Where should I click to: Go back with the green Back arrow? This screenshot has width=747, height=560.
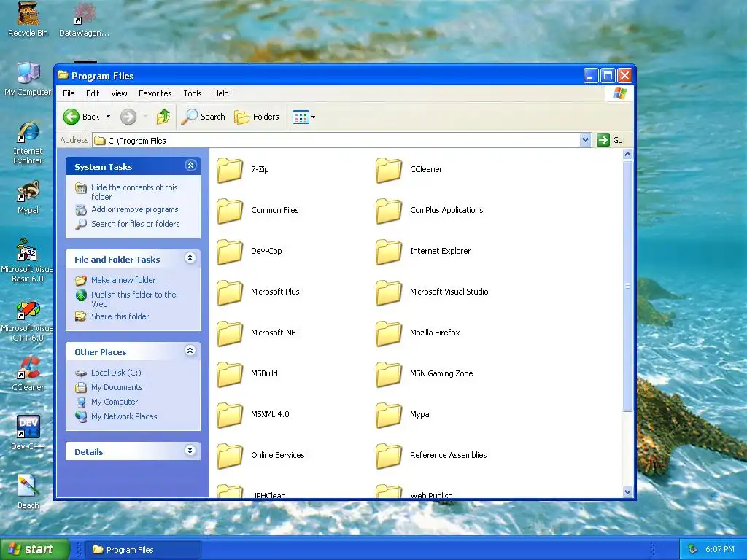[71, 117]
